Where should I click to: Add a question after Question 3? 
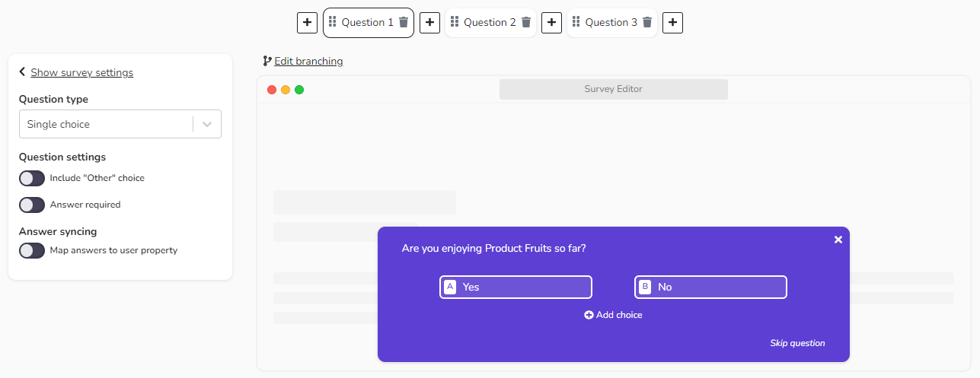pyautogui.click(x=672, y=23)
